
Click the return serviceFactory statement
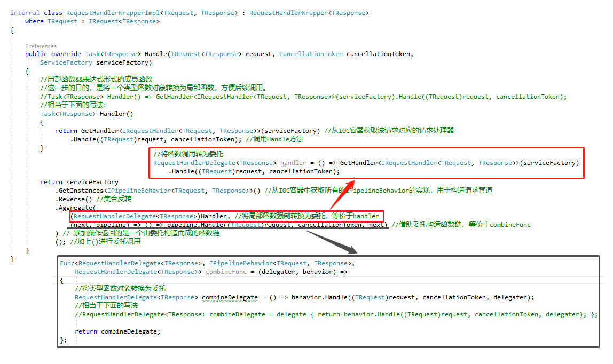(79, 182)
